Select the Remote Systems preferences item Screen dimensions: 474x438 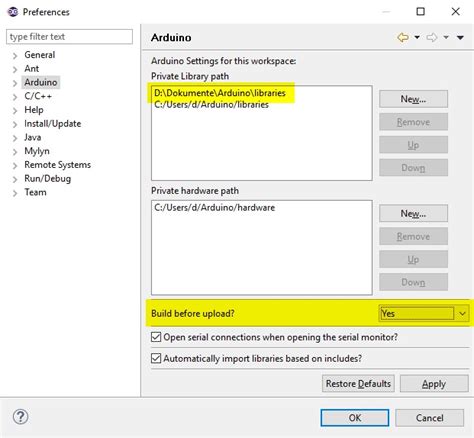tap(57, 165)
